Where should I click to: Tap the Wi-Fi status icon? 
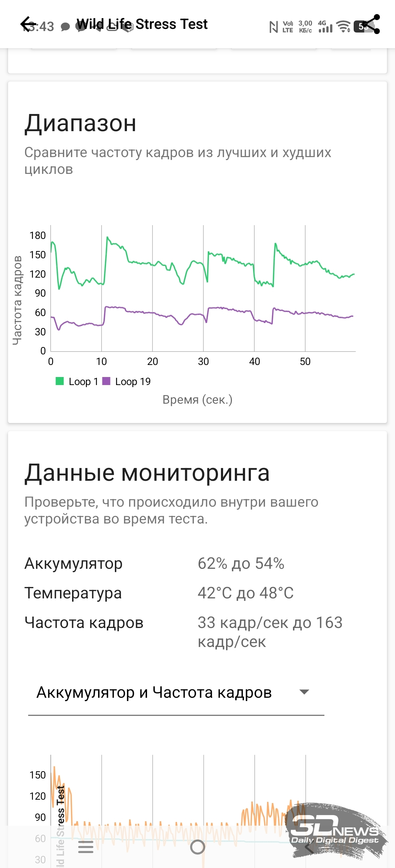(x=343, y=26)
